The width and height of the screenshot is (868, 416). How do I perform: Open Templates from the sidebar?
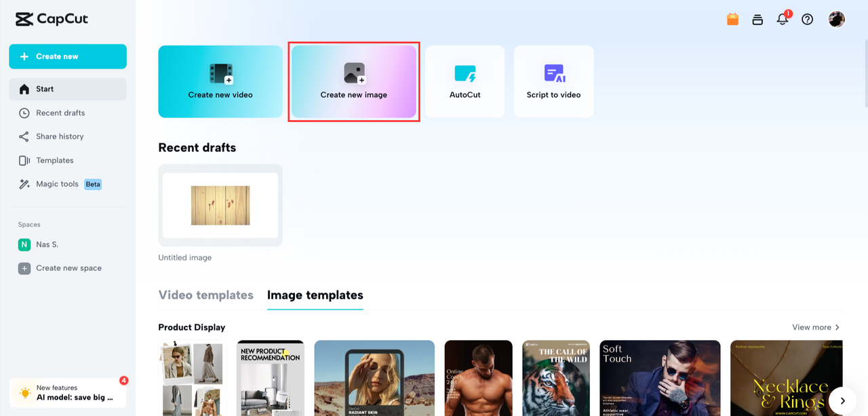click(55, 160)
